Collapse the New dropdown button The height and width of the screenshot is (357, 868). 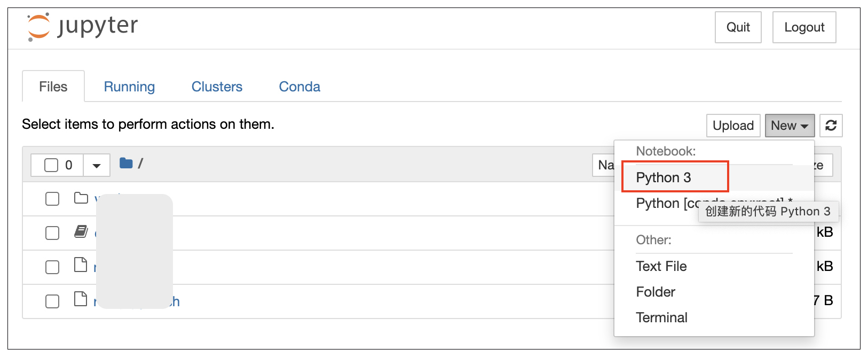point(789,126)
